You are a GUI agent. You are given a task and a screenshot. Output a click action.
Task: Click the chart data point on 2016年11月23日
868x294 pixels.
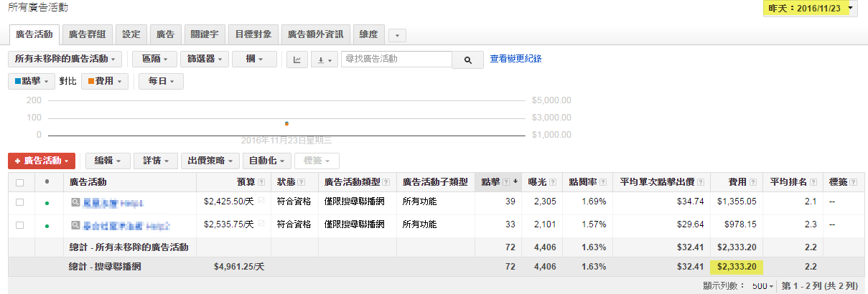point(286,123)
